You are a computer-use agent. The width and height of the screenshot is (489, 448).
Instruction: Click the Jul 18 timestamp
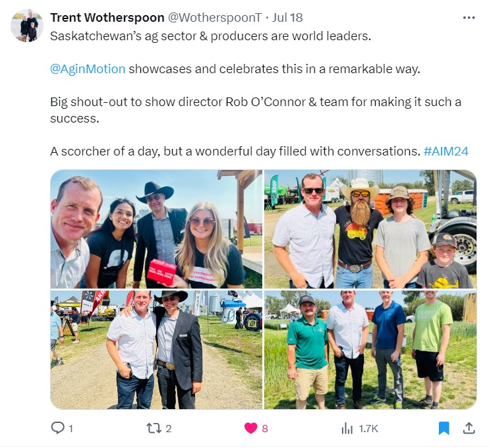287,18
